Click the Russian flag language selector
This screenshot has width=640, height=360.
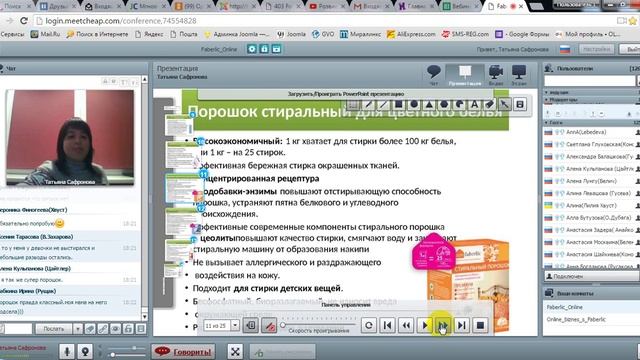pyautogui.click(x=565, y=49)
